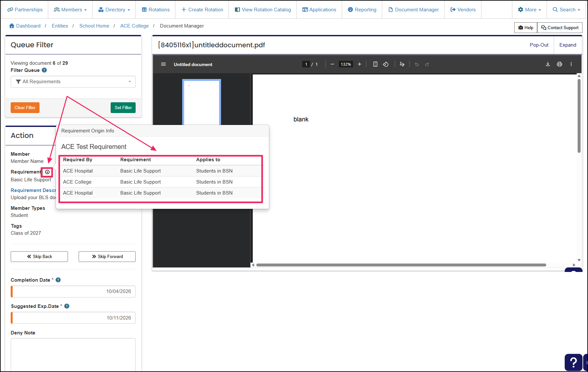Click the fit to page icon
Screen dimensions: 588x372
[375, 64]
